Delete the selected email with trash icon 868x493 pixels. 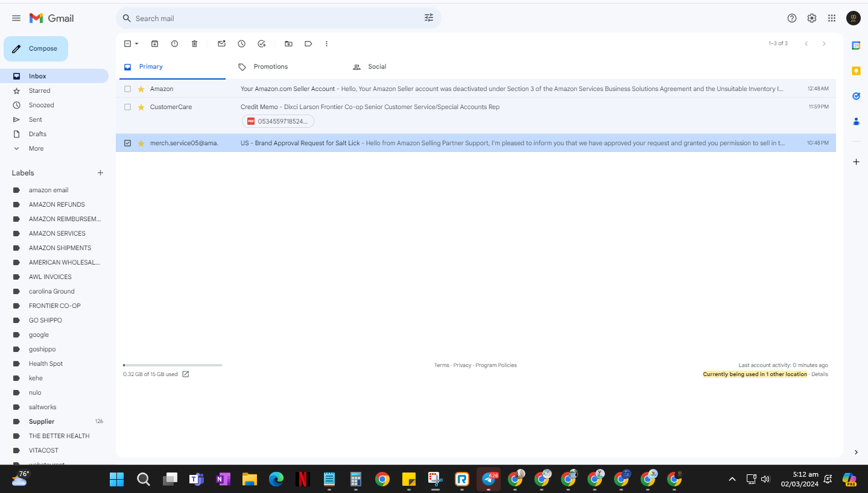click(194, 43)
